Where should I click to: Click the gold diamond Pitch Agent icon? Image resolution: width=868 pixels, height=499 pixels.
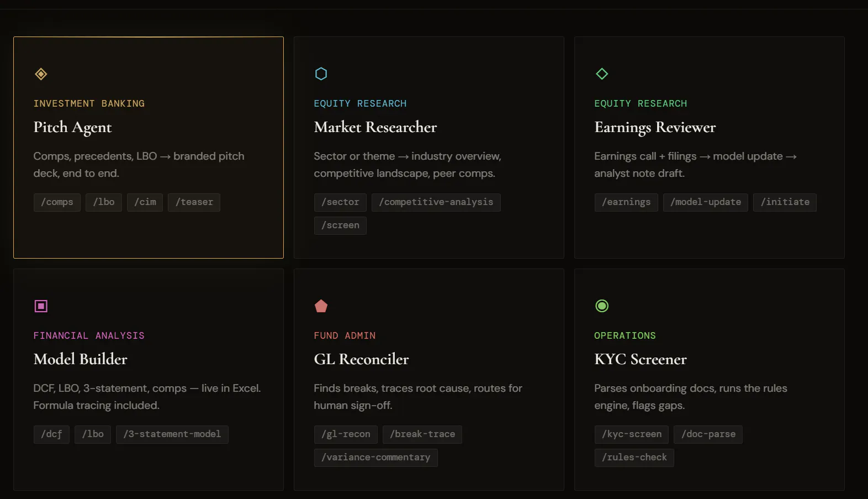pos(41,74)
